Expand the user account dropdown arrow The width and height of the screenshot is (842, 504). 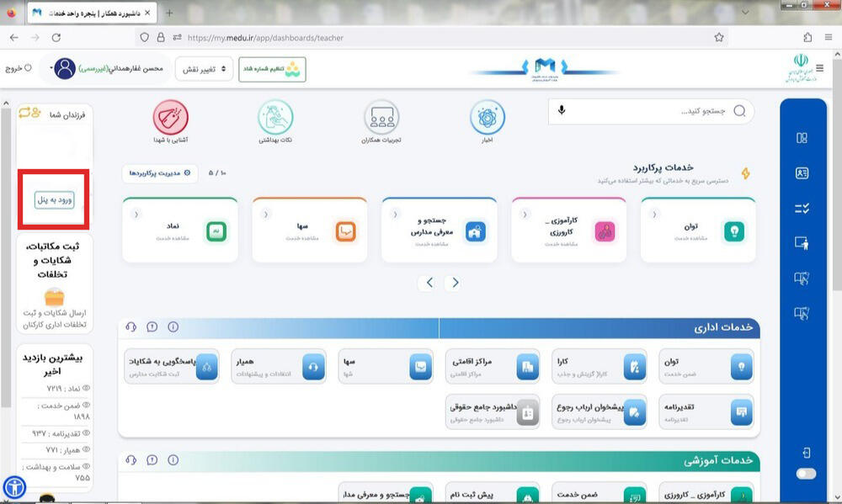click(51, 68)
